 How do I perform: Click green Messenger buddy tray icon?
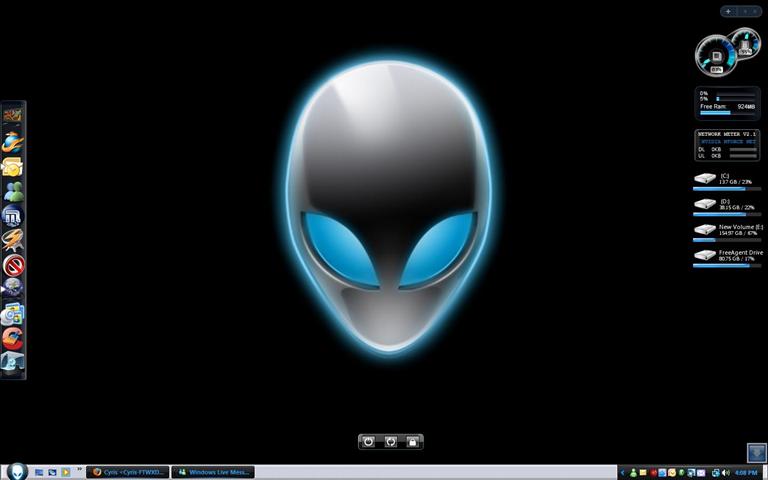click(x=633, y=473)
